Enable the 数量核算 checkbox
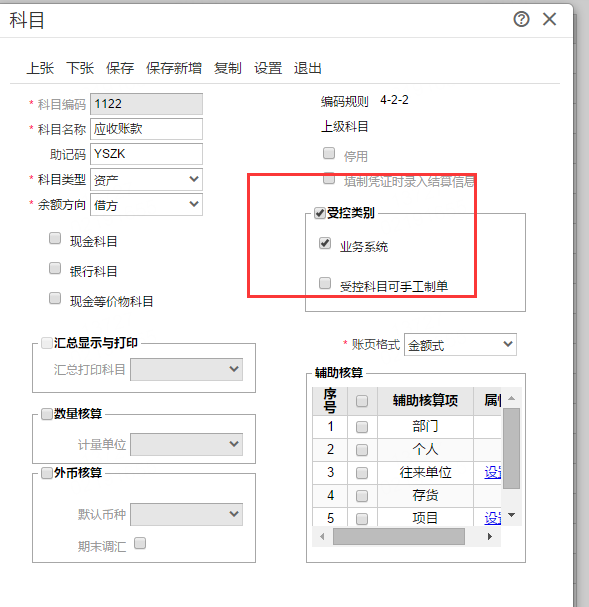The height and width of the screenshot is (607, 589). (x=47, y=414)
